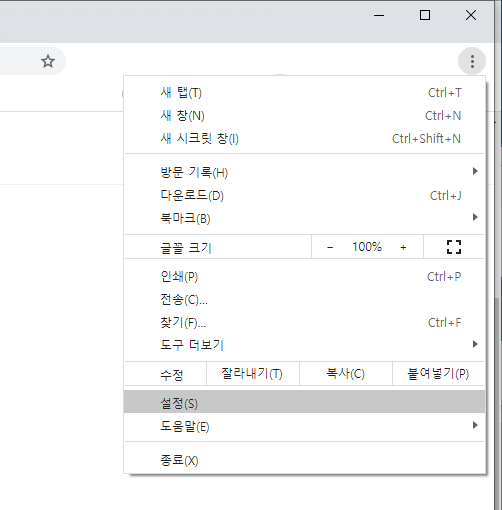Select 찾기(F)... find option
The width and height of the screenshot is (502, 510).
pyautogui.click(x=304, y=323)
